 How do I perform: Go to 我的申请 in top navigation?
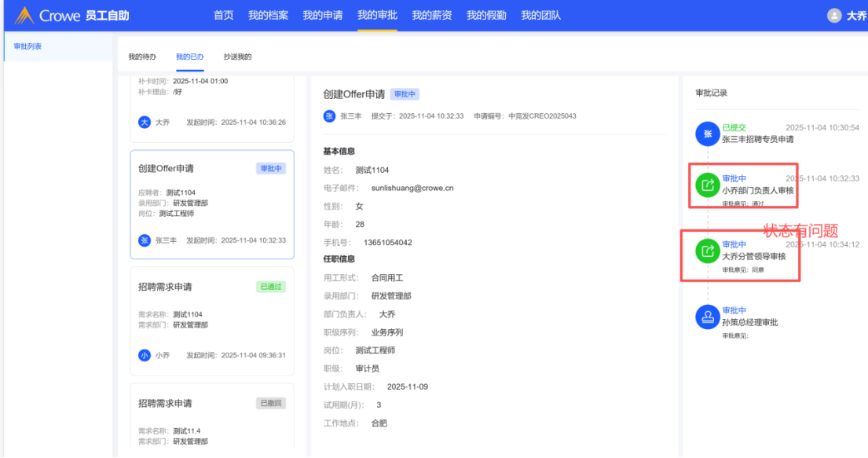click(323, 16)
